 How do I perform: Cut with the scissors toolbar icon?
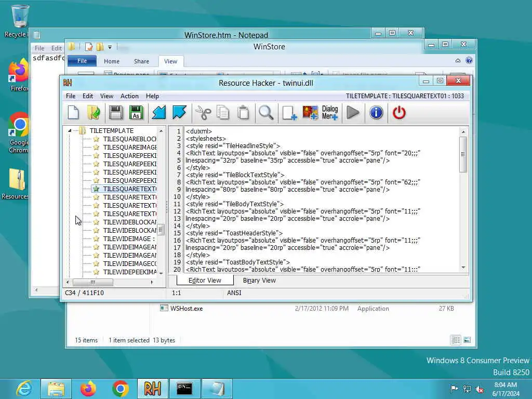coord(203,113)
